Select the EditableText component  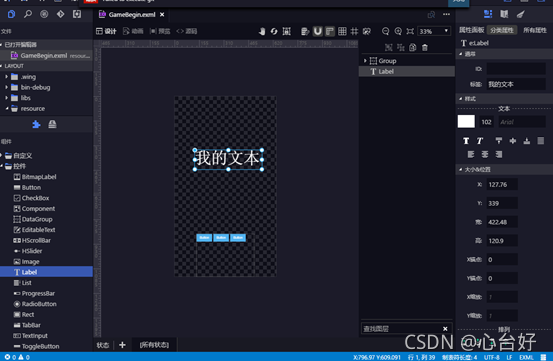(34, 230)
